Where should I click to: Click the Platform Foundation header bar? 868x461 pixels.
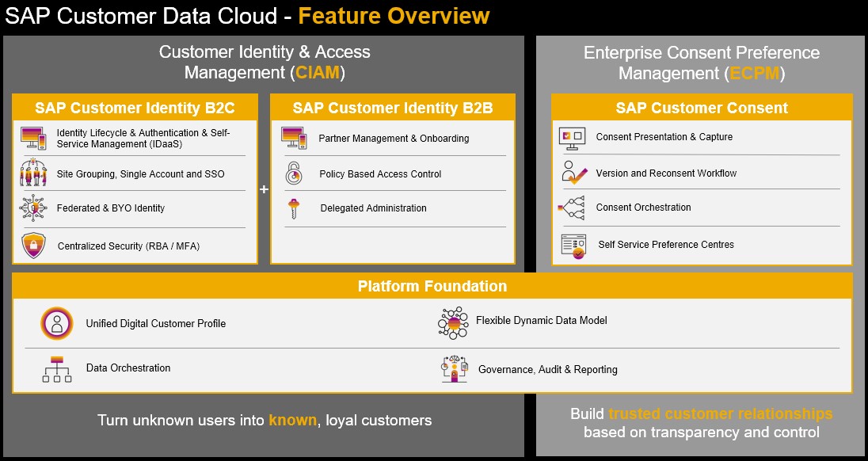pyautogui.click(x=432, y=286)
